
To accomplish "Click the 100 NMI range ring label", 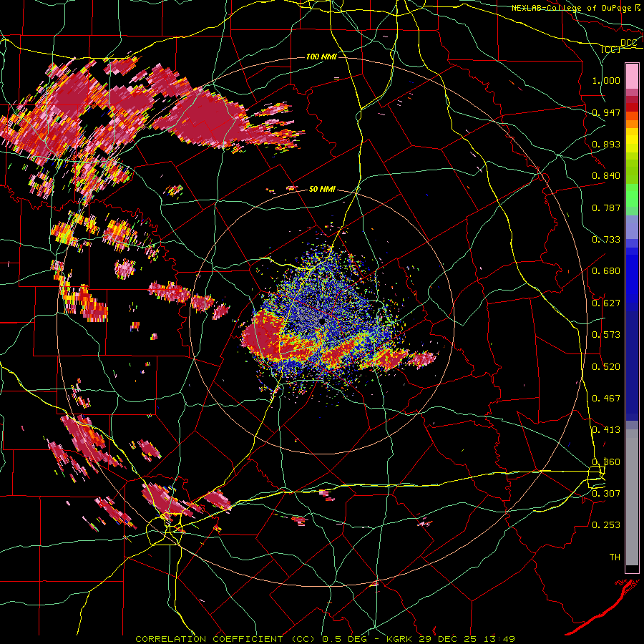I will point(321,57).
